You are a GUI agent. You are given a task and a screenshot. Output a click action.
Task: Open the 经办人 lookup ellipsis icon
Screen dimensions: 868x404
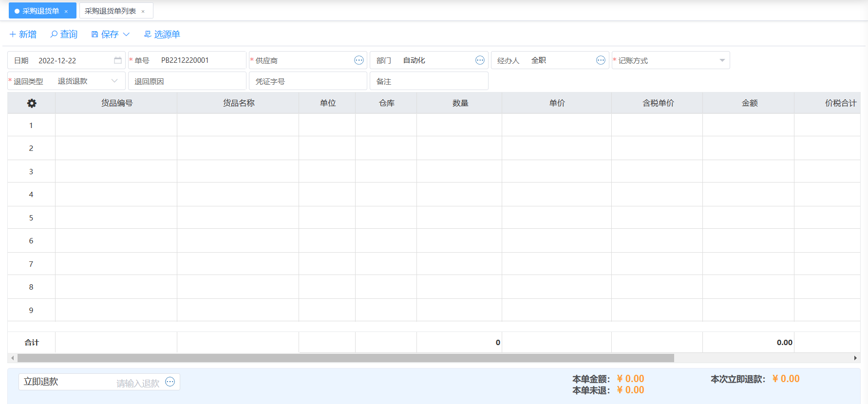601,60
